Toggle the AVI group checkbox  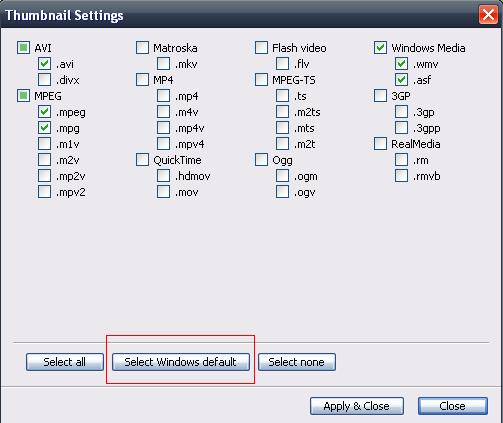pos(23,48)
